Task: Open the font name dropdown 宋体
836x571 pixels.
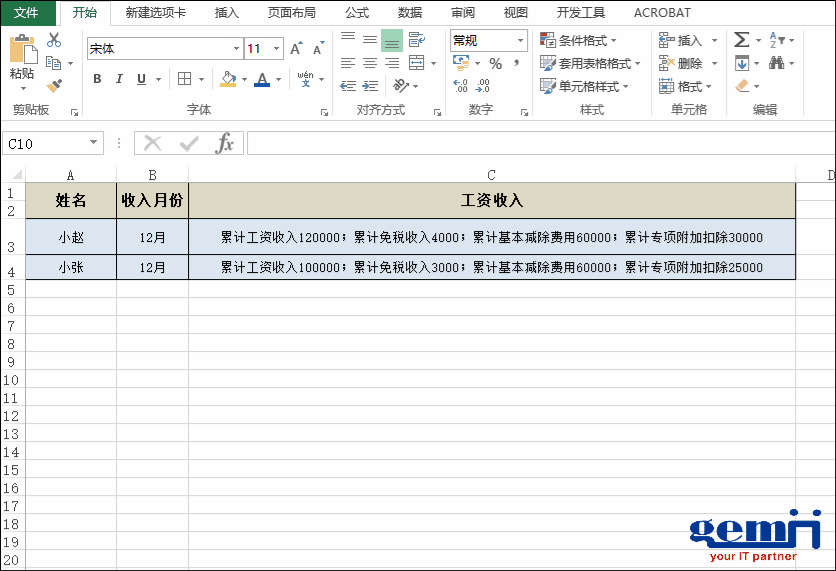Action: [236, 49]
